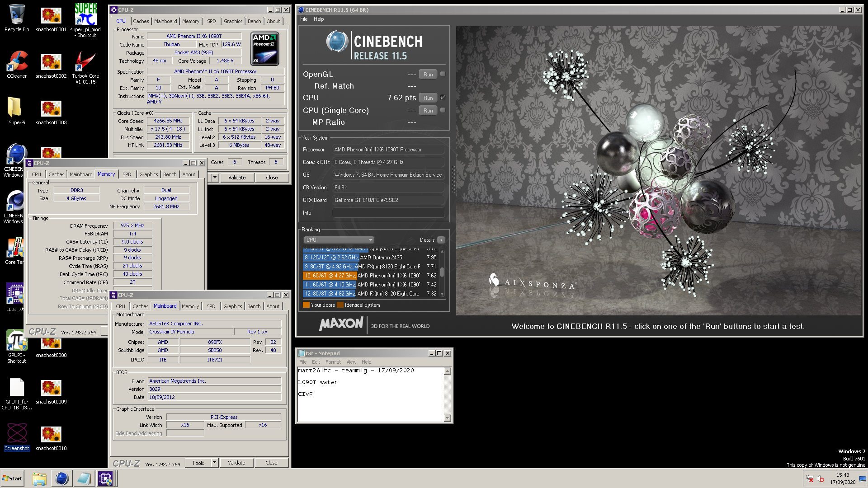Expand ranking Details arrow button

pos(441,240)
